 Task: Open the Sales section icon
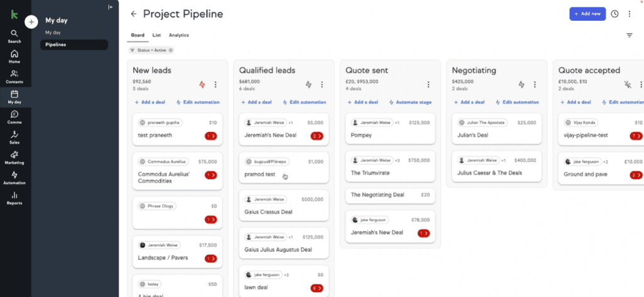[x=14, y=137]
